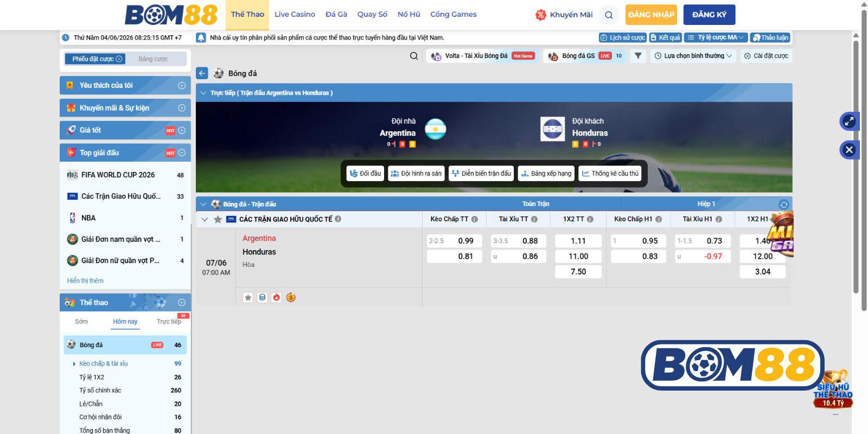This screenshot has width=868, height=434.
Task: Click the fire hot icon under match
Action: point(277,297)
